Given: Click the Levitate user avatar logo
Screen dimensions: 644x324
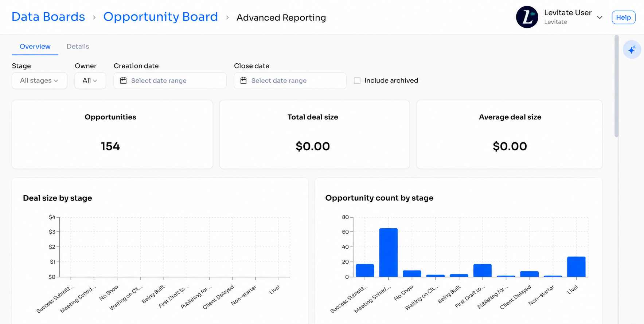Looking at the screenshot, I should (527, 17).
